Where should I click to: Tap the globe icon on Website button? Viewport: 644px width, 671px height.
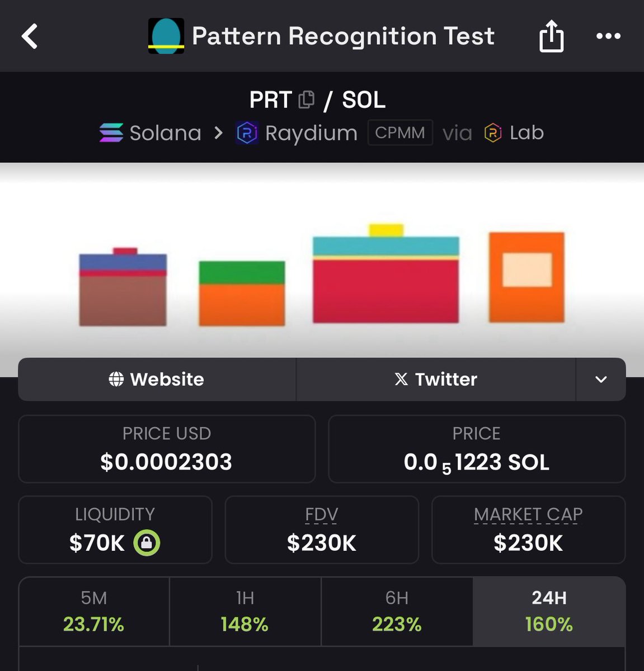[x=116, y=379]
